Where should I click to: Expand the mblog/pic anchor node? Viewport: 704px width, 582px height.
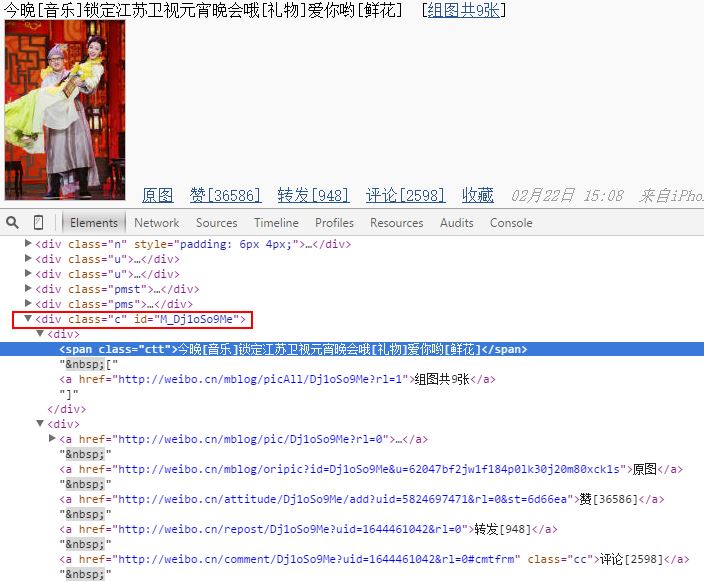tap(52, 438)
